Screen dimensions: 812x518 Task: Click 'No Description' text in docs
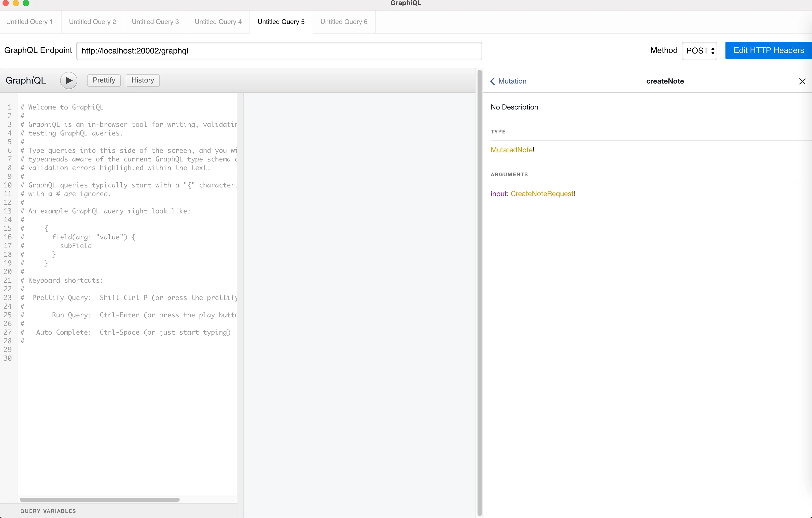pos(514,107)
